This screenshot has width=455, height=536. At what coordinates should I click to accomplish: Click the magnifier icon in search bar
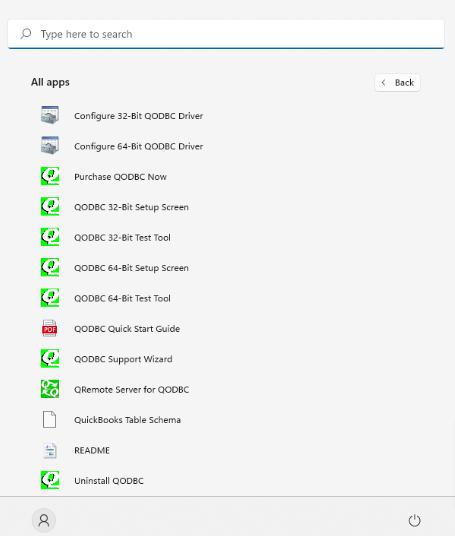click(x=26, y=34)
